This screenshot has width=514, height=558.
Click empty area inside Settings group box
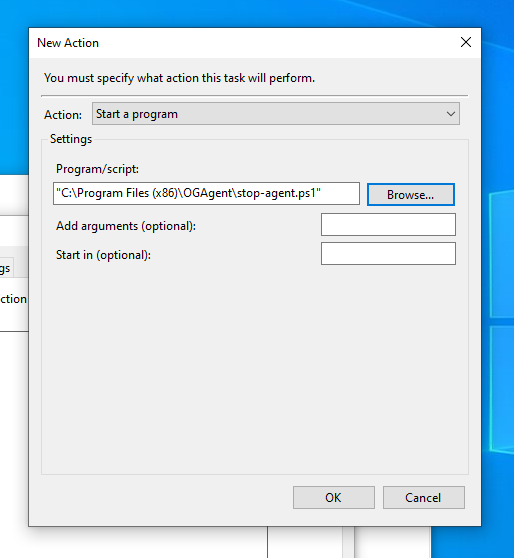255,370
